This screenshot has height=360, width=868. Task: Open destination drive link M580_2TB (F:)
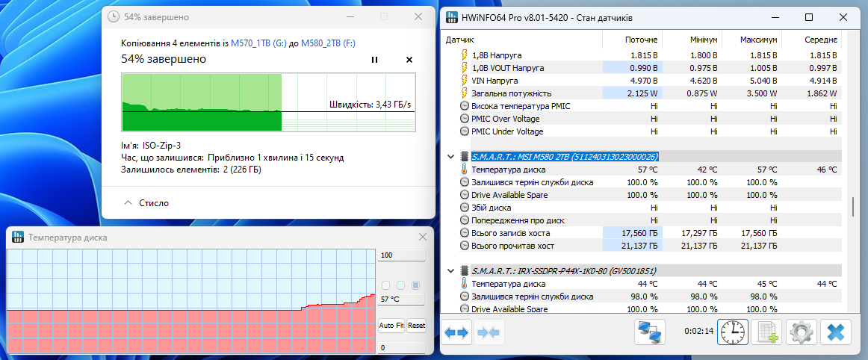click(x=328, y=43)
